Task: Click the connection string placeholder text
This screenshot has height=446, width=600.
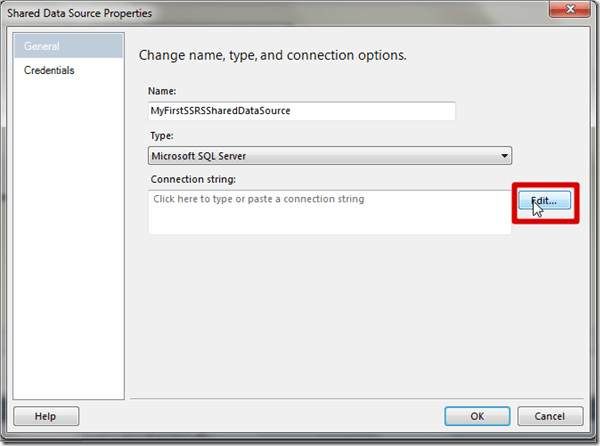Action: point(258,199)
